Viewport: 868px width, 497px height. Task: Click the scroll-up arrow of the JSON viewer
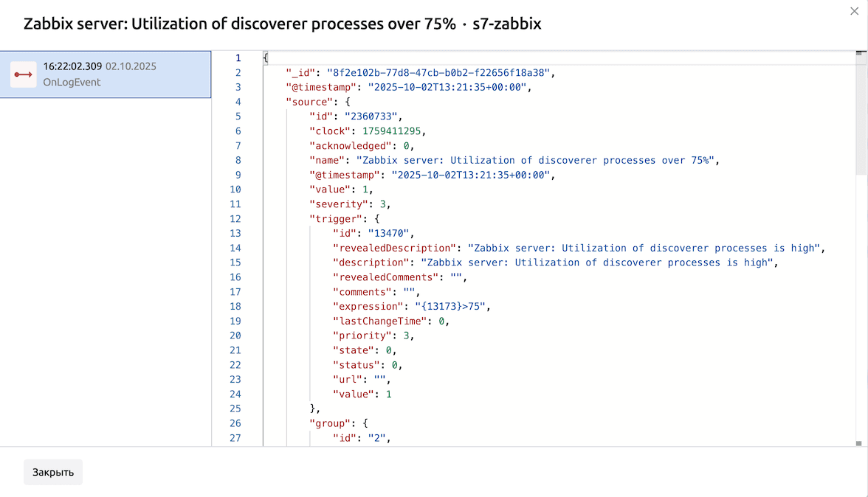click(859, 53)
